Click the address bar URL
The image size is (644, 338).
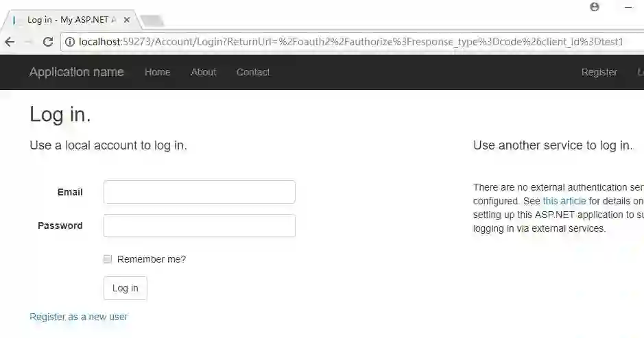[350, 42]
